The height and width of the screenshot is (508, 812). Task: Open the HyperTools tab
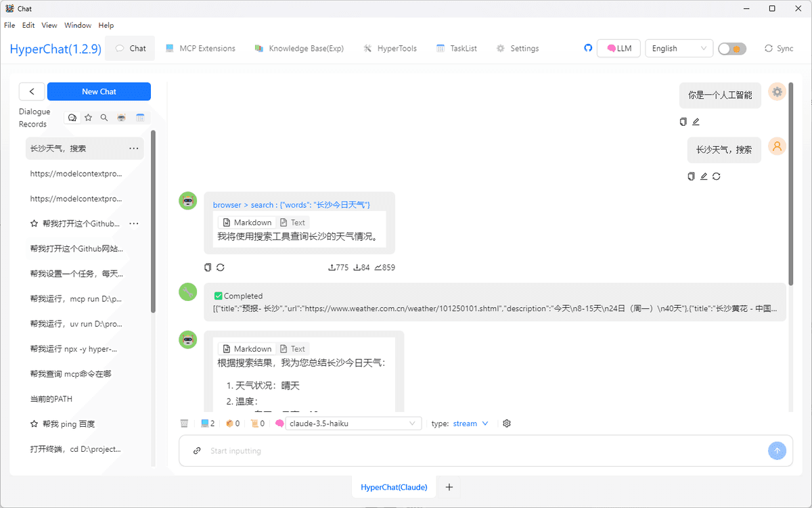coord(390,48)
